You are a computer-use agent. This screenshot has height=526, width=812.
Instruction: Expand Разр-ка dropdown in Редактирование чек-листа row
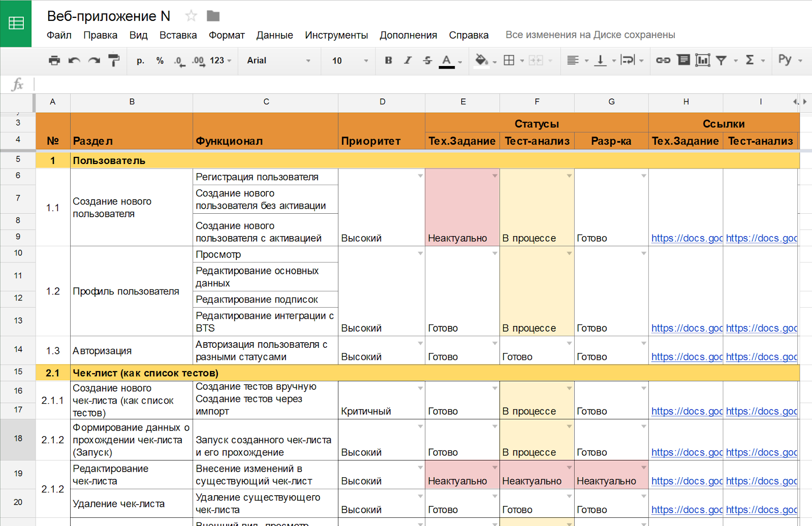click(x=643, y=467)
